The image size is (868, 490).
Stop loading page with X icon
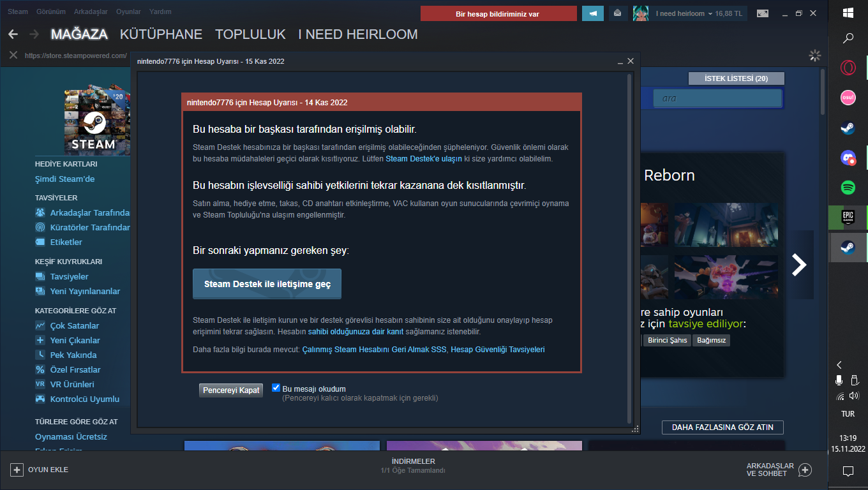point(13,56)
